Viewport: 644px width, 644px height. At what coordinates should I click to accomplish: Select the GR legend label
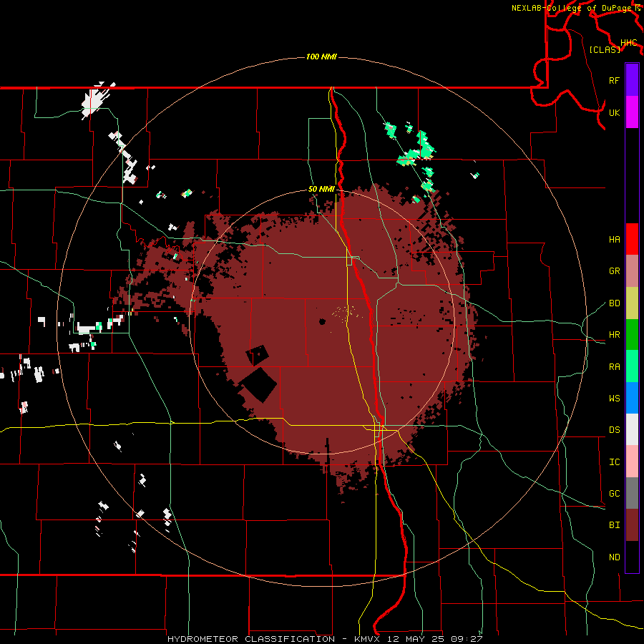click(x=614, y=271)
